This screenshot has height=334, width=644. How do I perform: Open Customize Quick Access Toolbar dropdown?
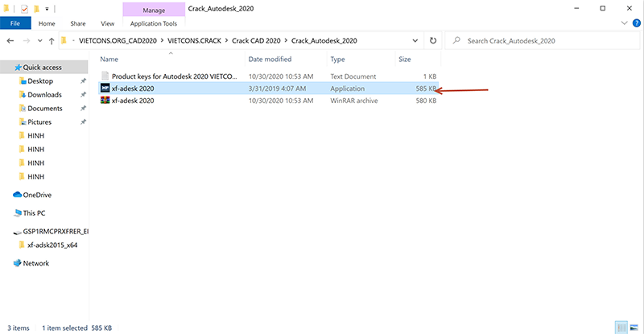coord(47,9)
